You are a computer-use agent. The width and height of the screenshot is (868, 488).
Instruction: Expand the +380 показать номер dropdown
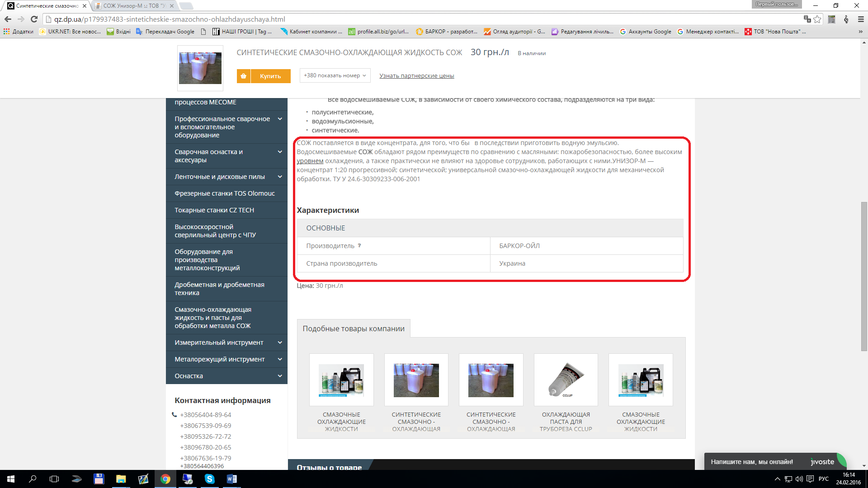335,75
